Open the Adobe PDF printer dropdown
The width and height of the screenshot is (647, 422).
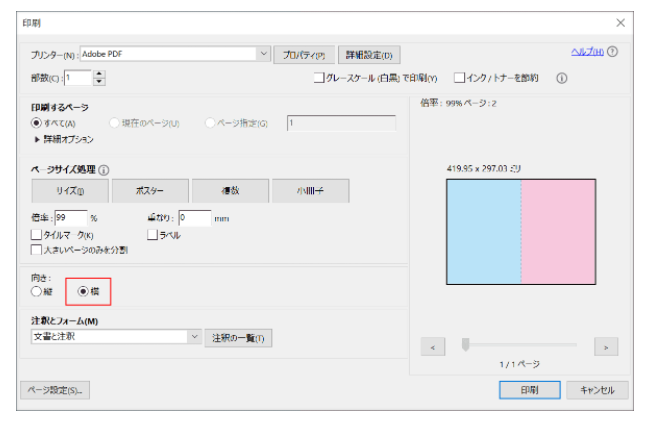pos(264,53)
